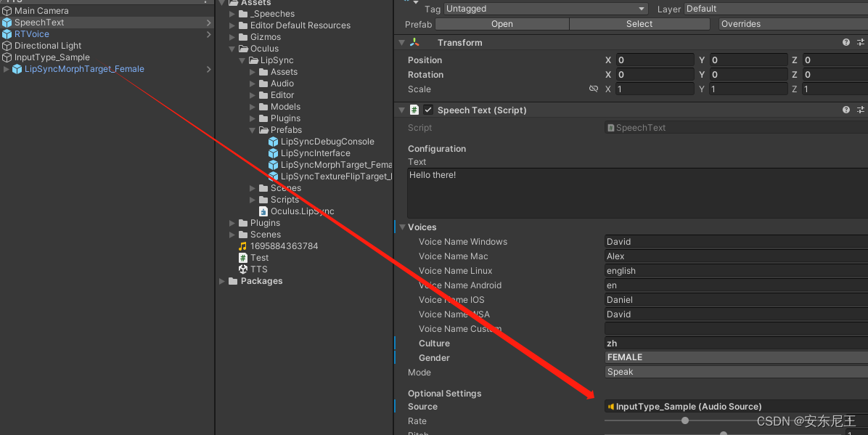Image resolution: width=868 pixels, height=435 pixels.
Task: Click the Plugins folder icon under LipSync
Action: tap(263, 118)
